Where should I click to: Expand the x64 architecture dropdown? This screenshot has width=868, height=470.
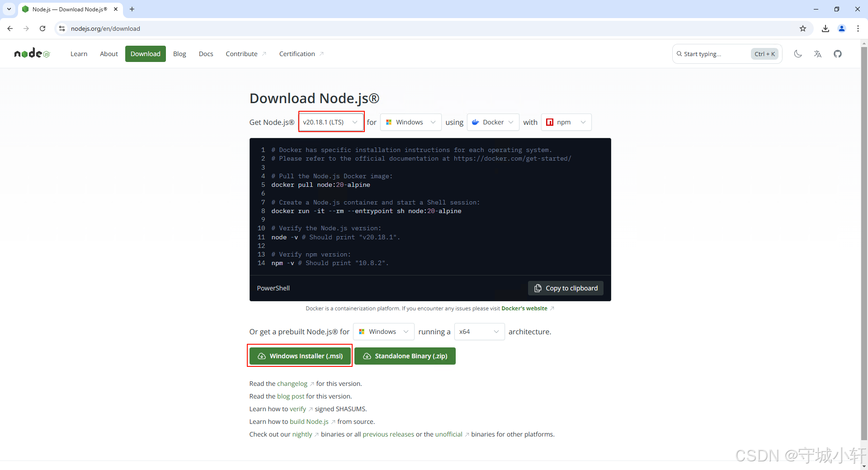coord(479,332)
